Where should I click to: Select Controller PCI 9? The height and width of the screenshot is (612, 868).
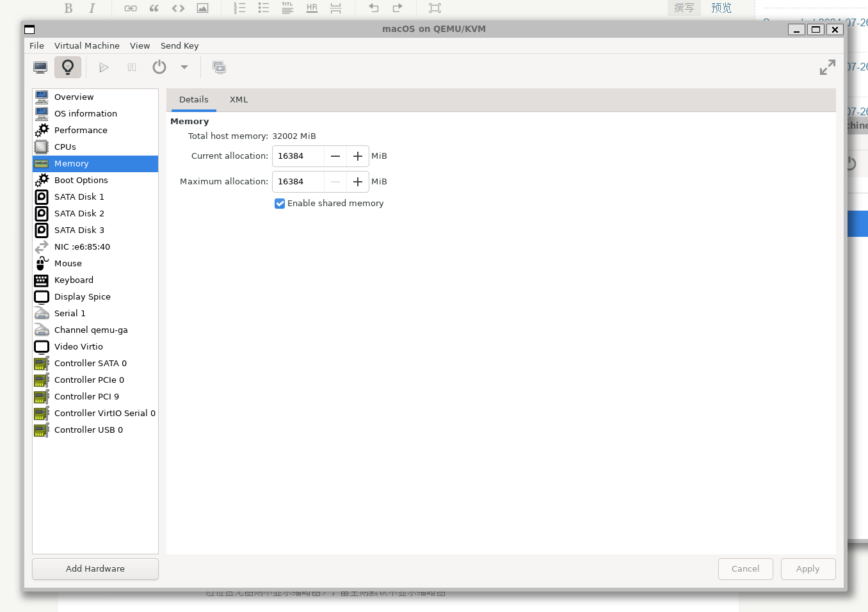tap(95, 397)
